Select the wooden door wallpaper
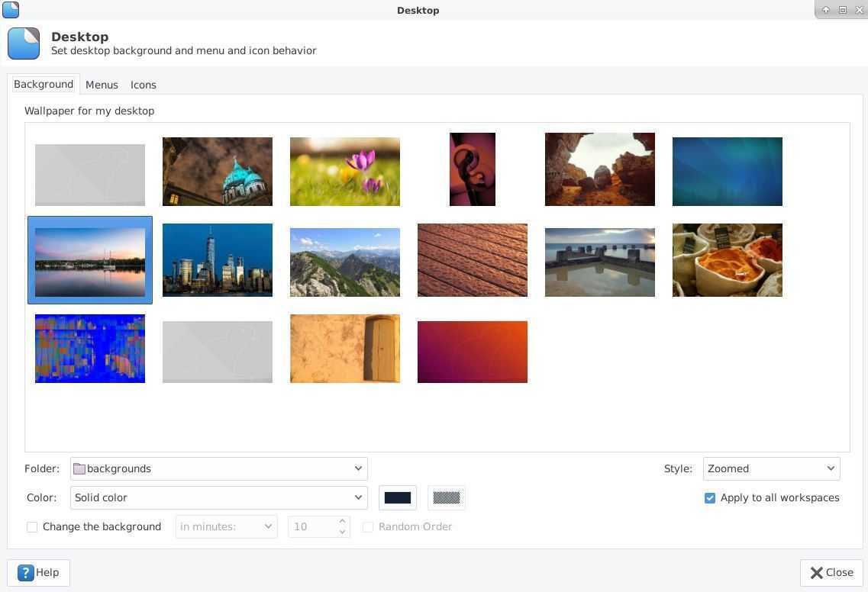The image size is (868, 592). pyautogui.click(x=344, y=349)
